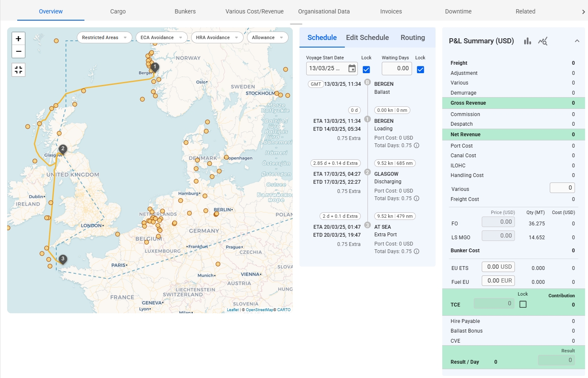Click the Various cost input field

[x=562, y=188]
